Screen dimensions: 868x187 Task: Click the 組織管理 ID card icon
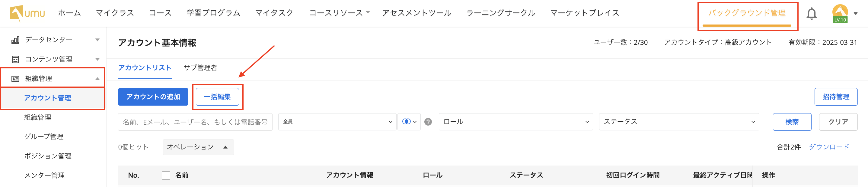[x=15, y=79]
